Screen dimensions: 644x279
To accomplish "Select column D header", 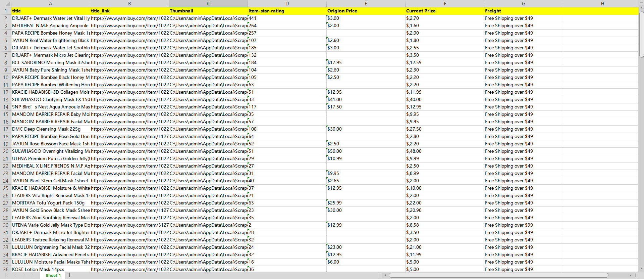I will click(x=287, y=4).
